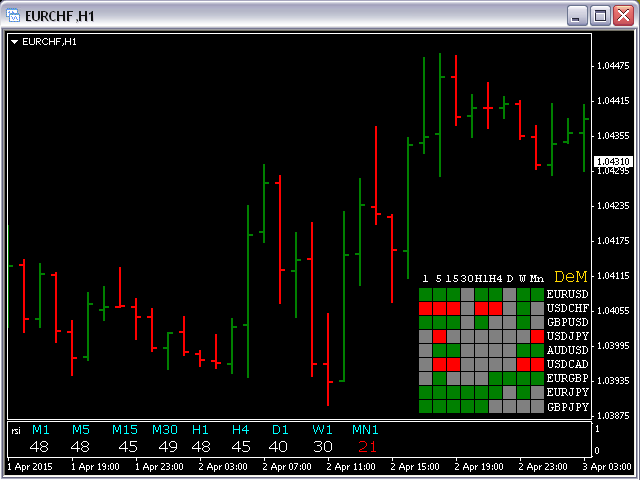Select the EURGBP pair label

(567, 378)
